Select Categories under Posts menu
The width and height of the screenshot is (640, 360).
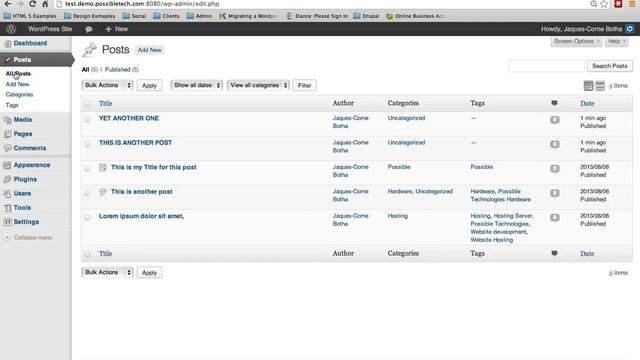tap(19, 95)
